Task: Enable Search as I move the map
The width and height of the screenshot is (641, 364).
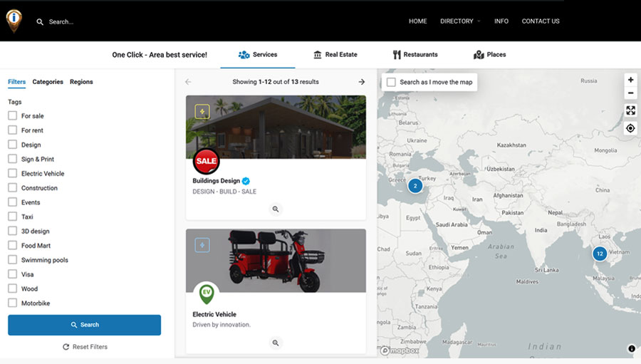Action: [x=391, y=82]
